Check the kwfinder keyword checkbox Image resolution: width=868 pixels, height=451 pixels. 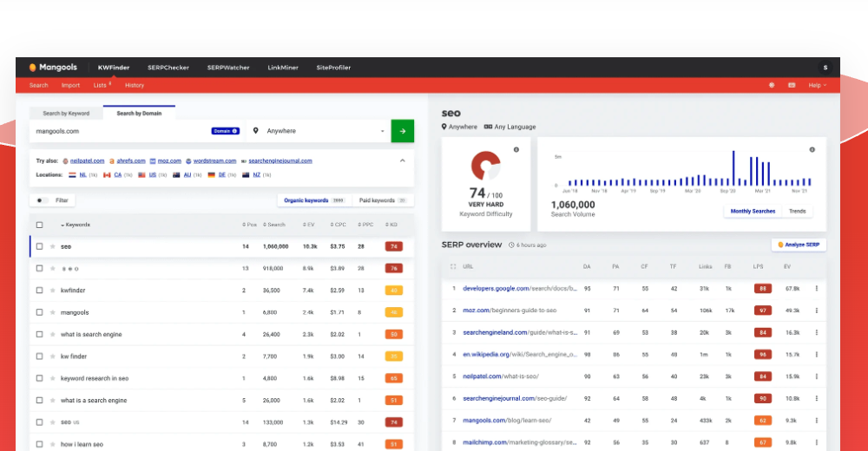[x=39, y=290]
